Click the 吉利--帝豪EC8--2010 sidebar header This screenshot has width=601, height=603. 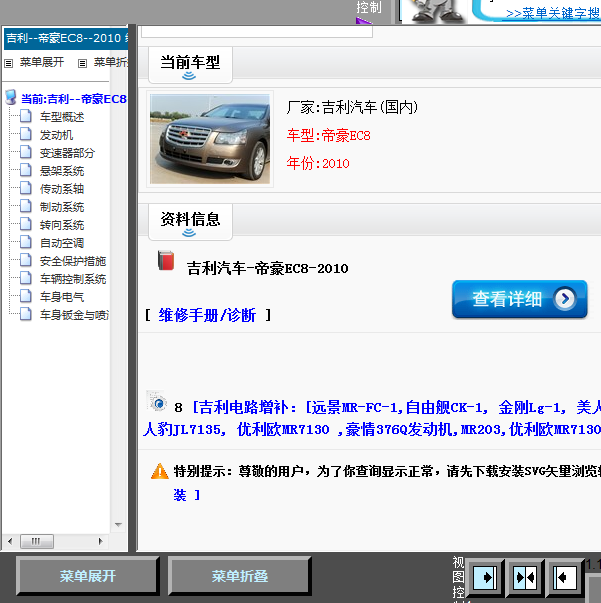pyautogui.click(x=66, y=38)
